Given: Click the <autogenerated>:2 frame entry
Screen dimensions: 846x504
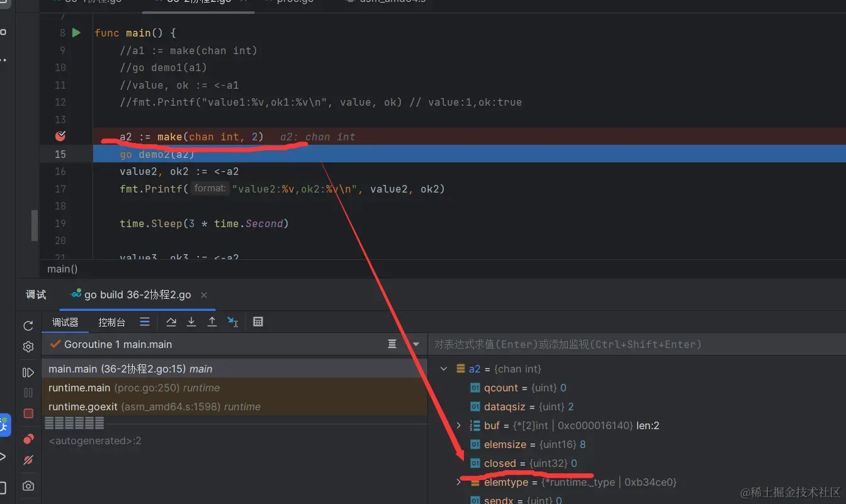Looking at the screenshot, I should click(95, 441).
